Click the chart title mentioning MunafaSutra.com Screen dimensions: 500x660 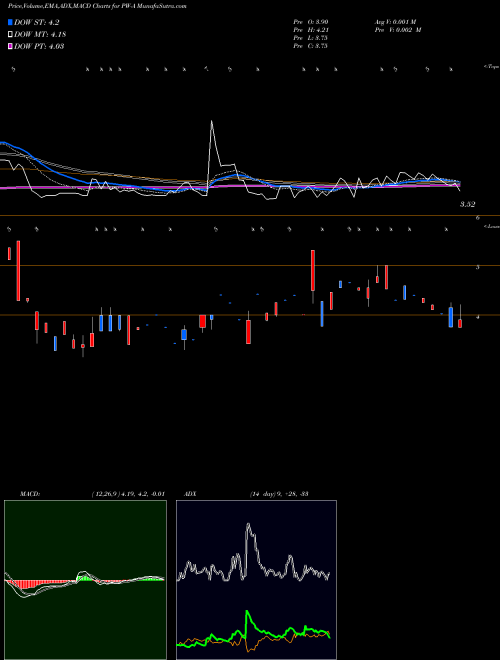click(97, 6)
